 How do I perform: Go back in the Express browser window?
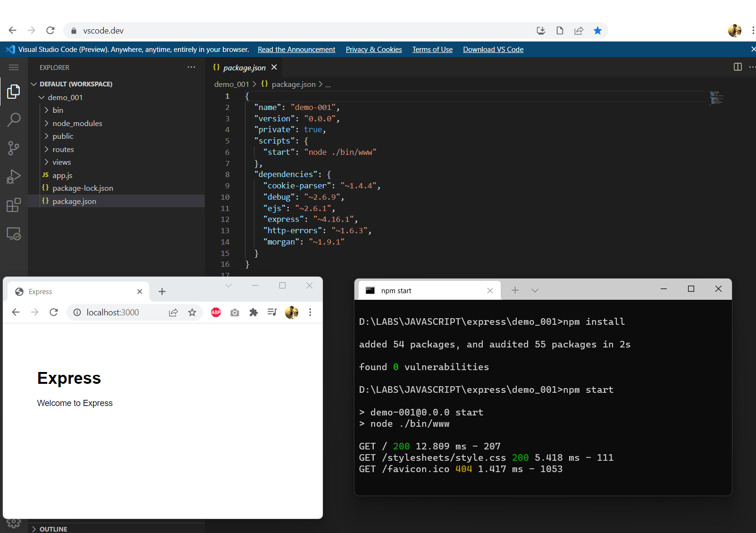tap(16, 312)
